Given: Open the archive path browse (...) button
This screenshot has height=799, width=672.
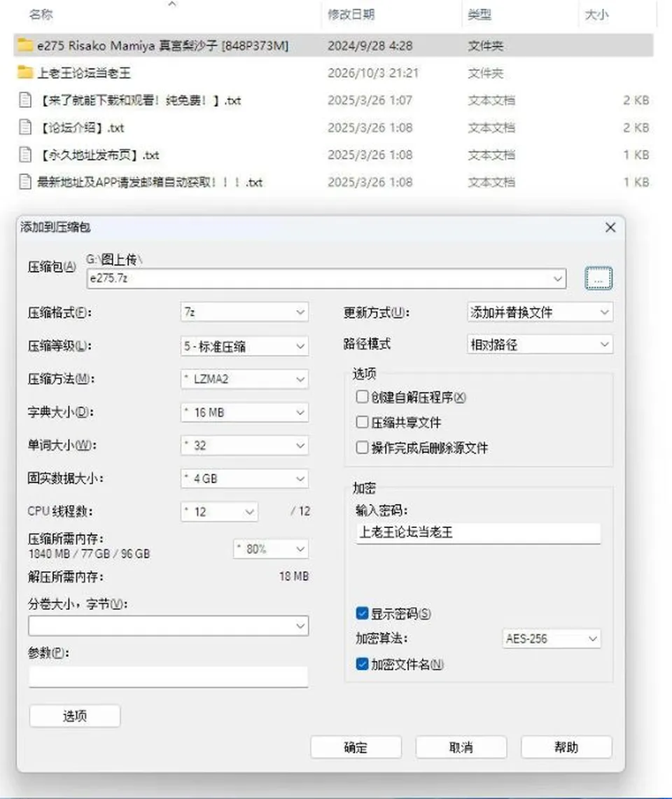Looking at the screenshot, I should click(598, 278).
